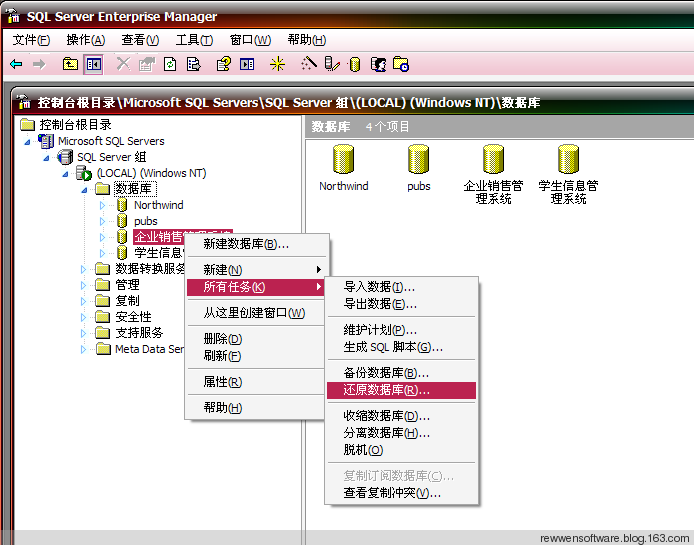The height and width of the screenshot is (545, 694).
Task: Open the 窗口(W) menu
Action: pos(250,40)
